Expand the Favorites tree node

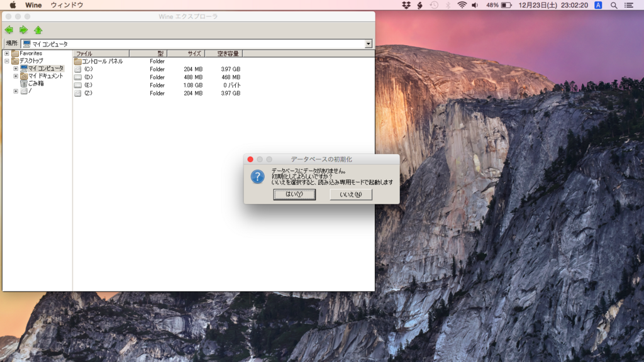6,53
